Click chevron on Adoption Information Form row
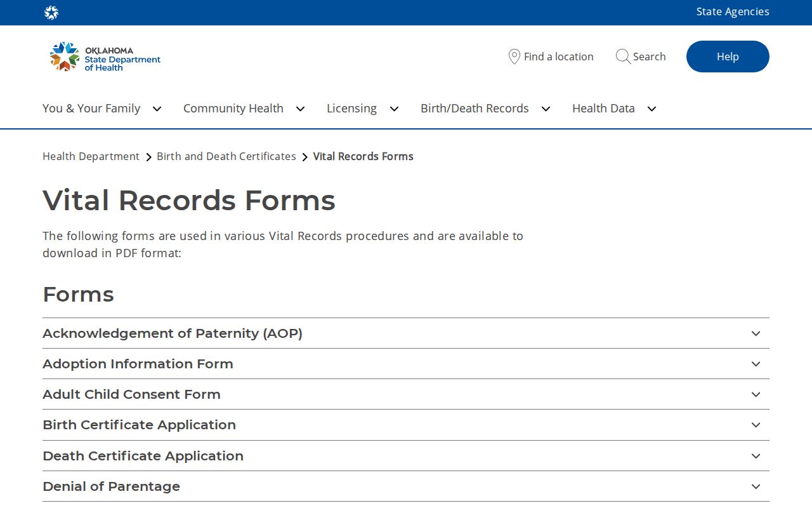Image resolution: width=812 pixels, height=508 pixels. (756, 364)
